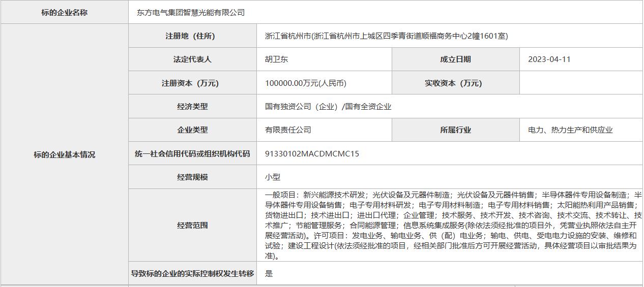Click the 统一社会信用代码或组织机构代码 label

[x=192, y=153]
